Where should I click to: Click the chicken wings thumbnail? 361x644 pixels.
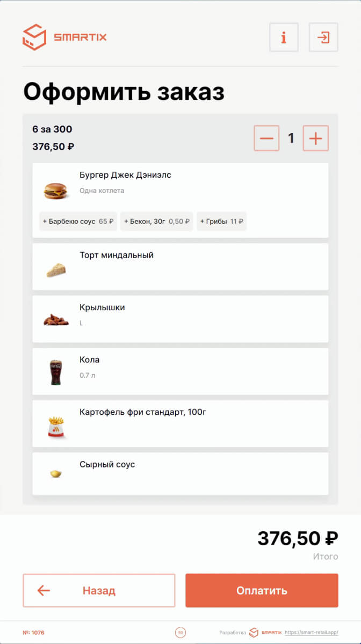56,320
